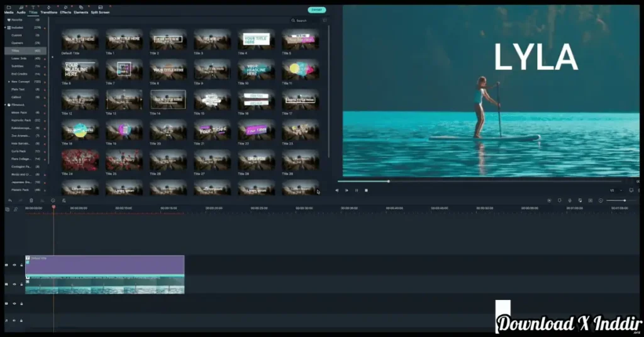Click the Export button
This screenshot has width=644, height=337.
[x=317, y=10]
